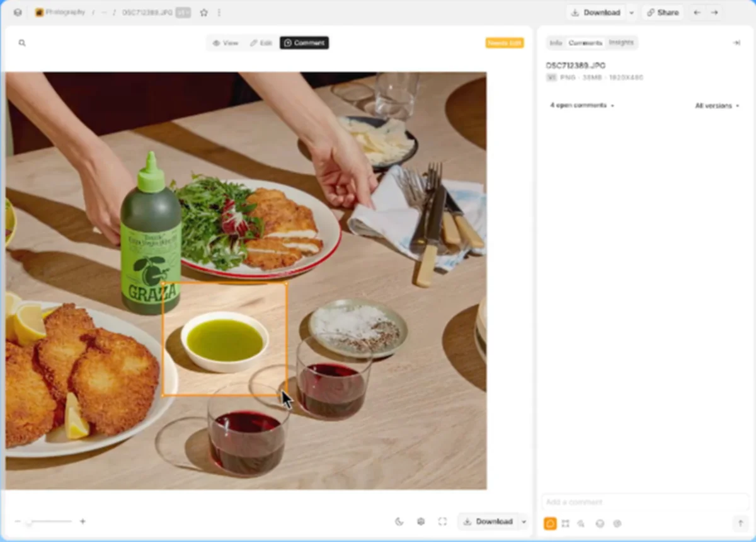
Task: Switch to View mode
Action: tap(226, 43)
